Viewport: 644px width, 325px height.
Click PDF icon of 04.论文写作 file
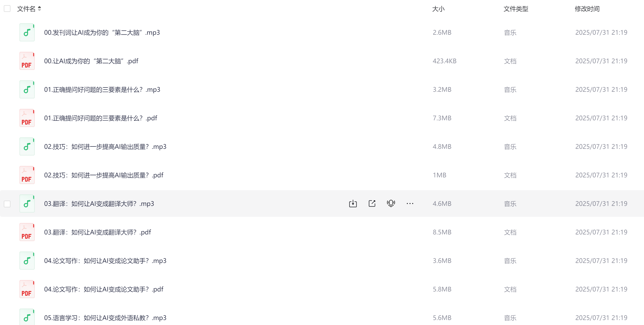click(x=27, y=289)
